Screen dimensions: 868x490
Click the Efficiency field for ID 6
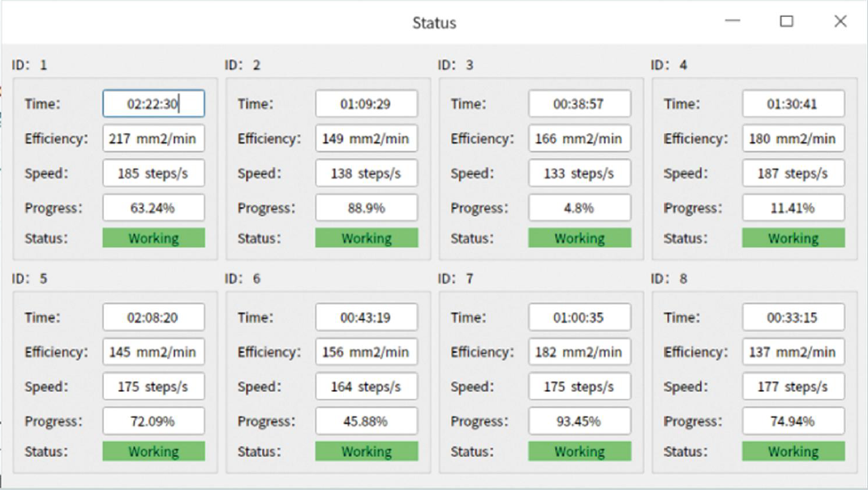[x=367, y=352]
